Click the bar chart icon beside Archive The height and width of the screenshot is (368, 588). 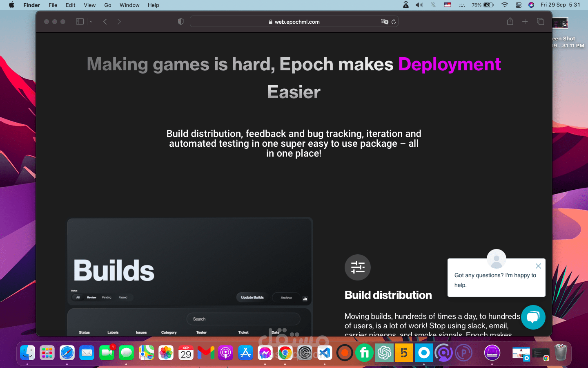(x=305, y=298)
